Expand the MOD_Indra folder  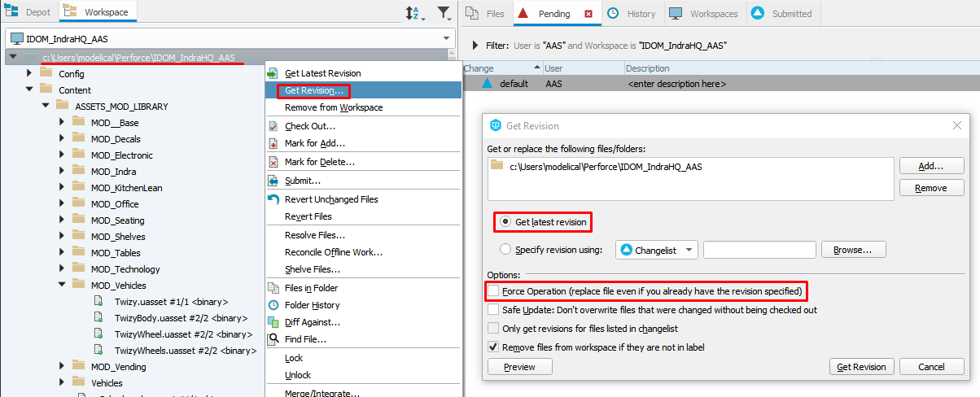(x=62, y=172)
